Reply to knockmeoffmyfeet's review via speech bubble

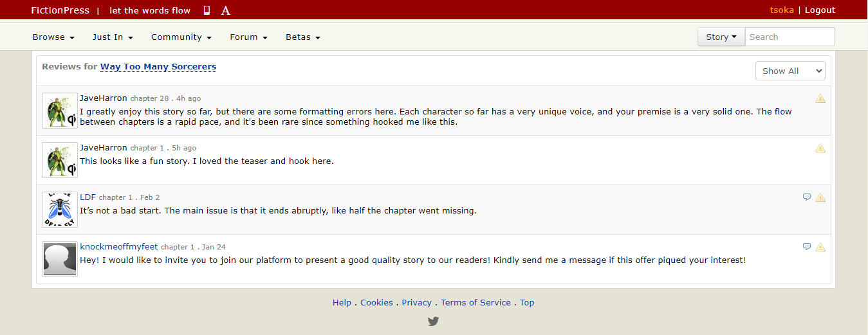tap(807, 247)
